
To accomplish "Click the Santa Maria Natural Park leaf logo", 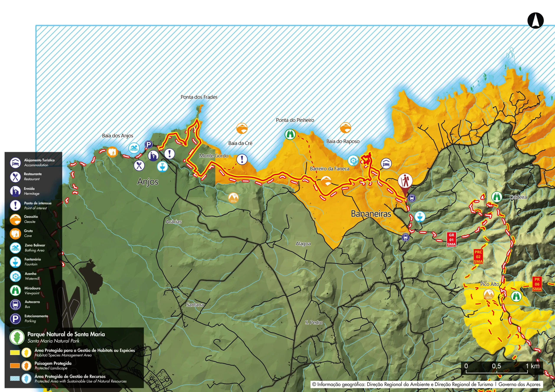I will [17, 337].
